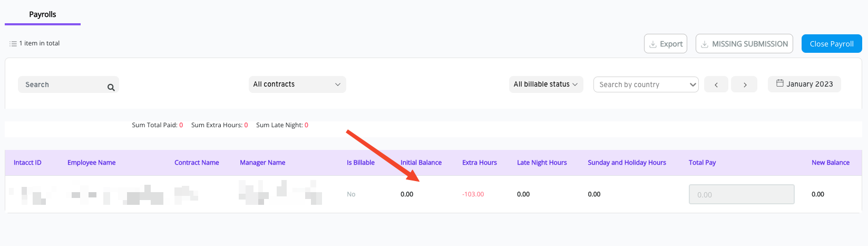This screenshot has height=246, width=868.
Task: Open the All billable status dropdown
Action: tap(546, 84)
